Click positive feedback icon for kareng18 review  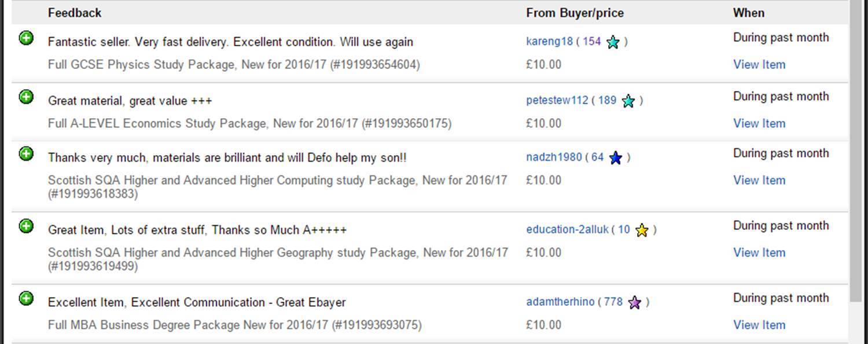click(26, 39)
